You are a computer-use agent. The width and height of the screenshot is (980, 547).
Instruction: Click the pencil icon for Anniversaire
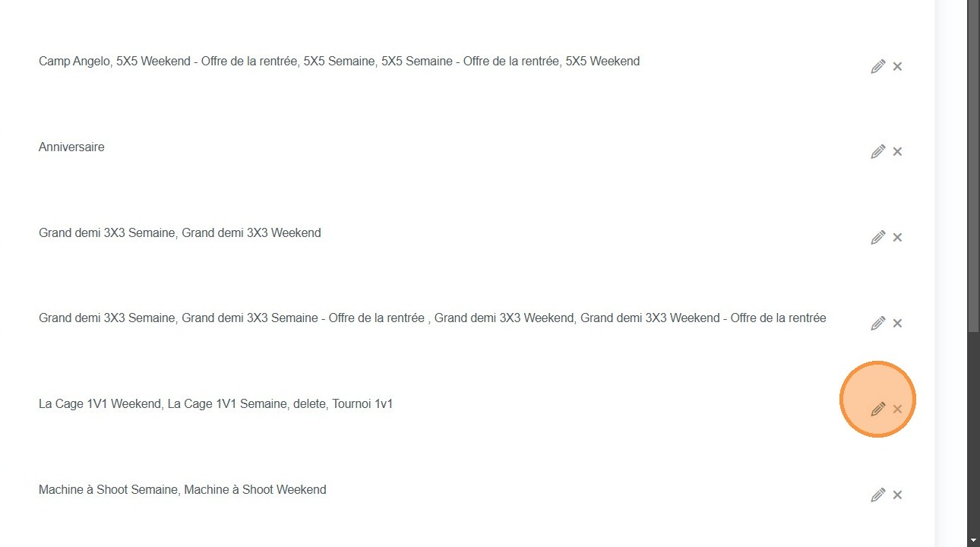[x=877, y=152]
